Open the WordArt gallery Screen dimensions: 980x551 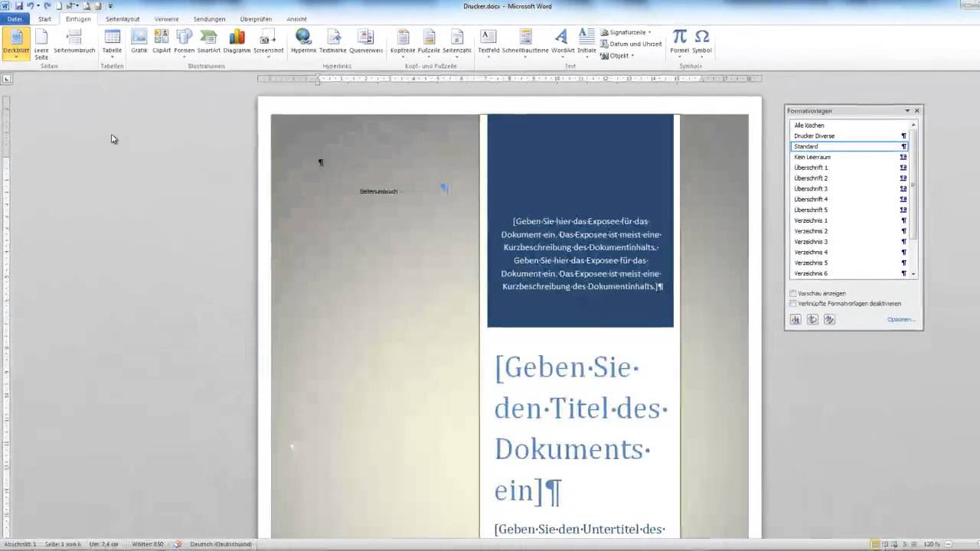(x=562, y=43)
